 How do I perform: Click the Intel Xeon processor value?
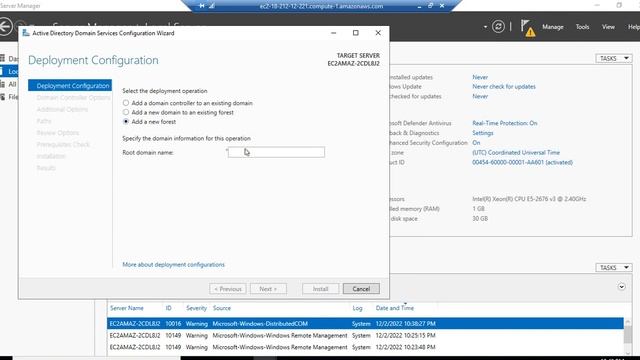tap(529, 199)
